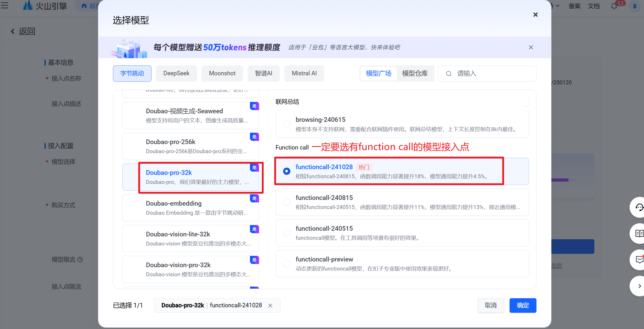This screenshot has height=329, width=644.
Task: Click the home icon in 总览 tab
Action: 84,6
